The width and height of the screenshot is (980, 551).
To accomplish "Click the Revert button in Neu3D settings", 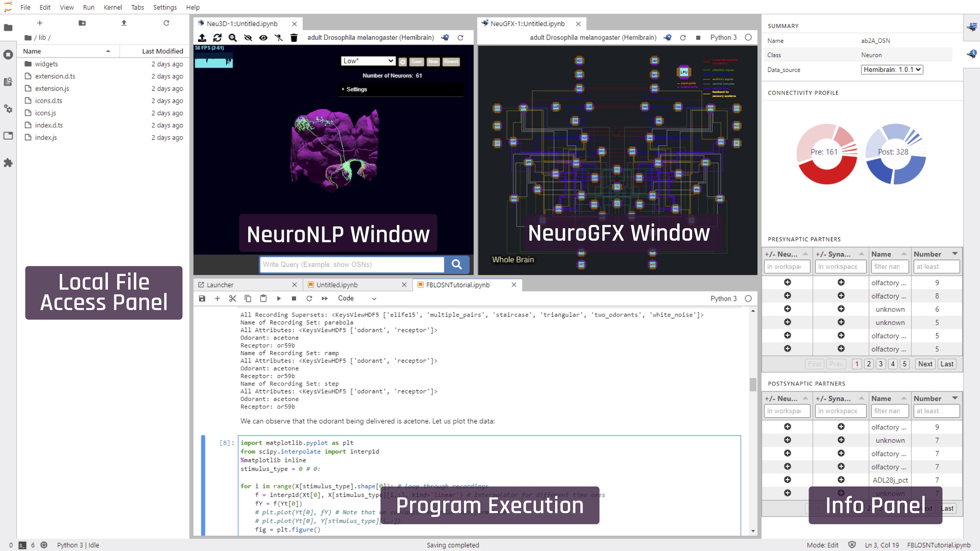I will [x=451, y=62].
